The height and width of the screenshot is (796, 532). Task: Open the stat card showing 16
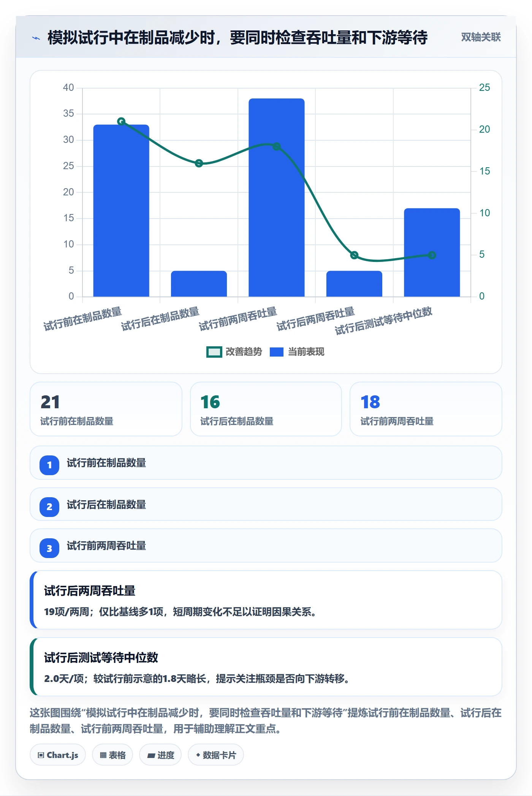(266, 409)
